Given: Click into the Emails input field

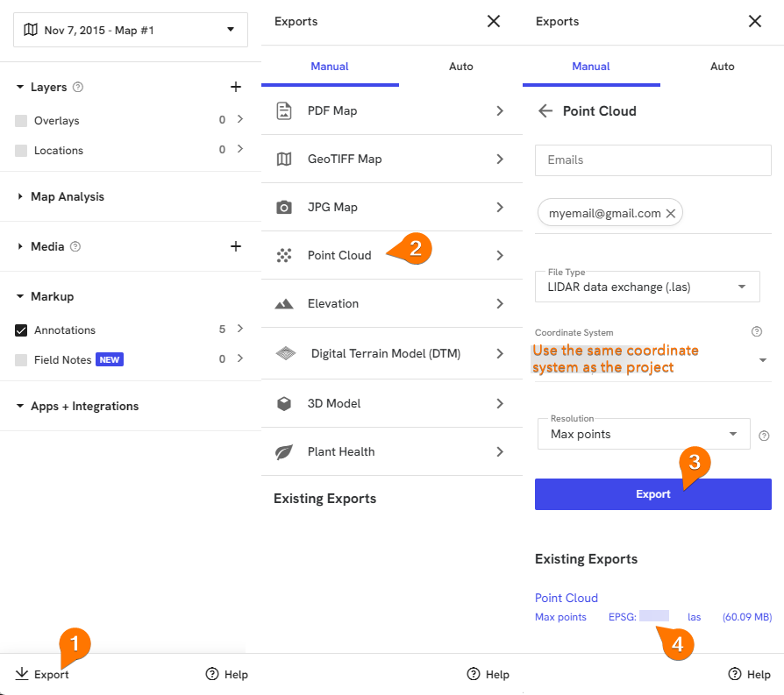Looking at the screenshot, I should coord(653,160).
